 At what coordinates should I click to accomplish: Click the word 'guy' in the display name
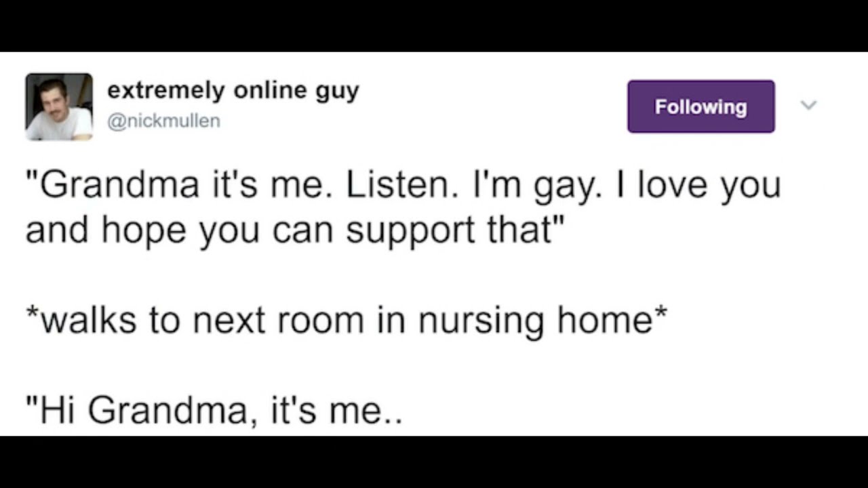336,91
